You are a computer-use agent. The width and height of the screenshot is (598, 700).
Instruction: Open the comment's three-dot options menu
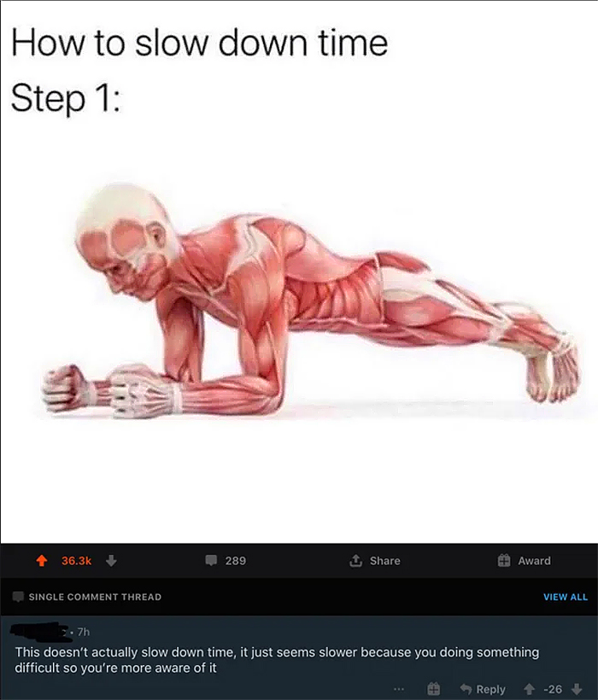pyautogui.click(x=399, y=689)
